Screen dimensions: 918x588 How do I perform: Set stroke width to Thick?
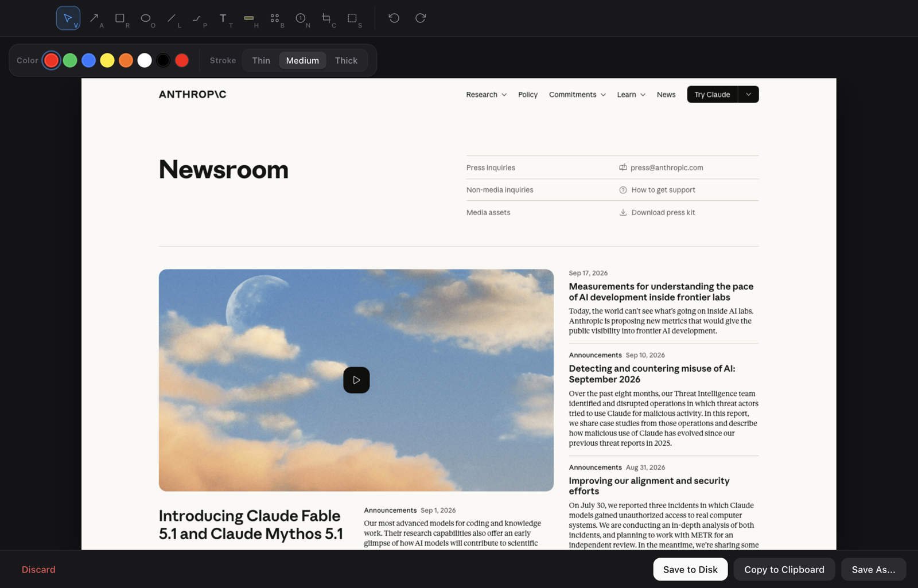(346, 60)
